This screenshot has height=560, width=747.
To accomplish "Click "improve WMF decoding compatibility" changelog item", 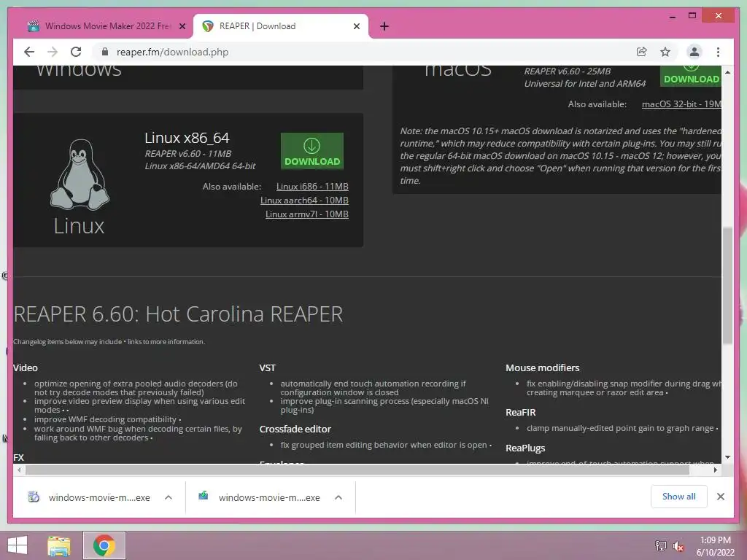I will click(105, 419).
